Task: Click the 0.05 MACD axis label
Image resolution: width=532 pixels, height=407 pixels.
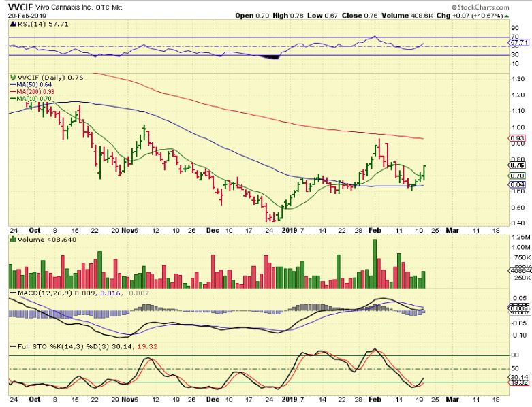Action: coord(520,299)
